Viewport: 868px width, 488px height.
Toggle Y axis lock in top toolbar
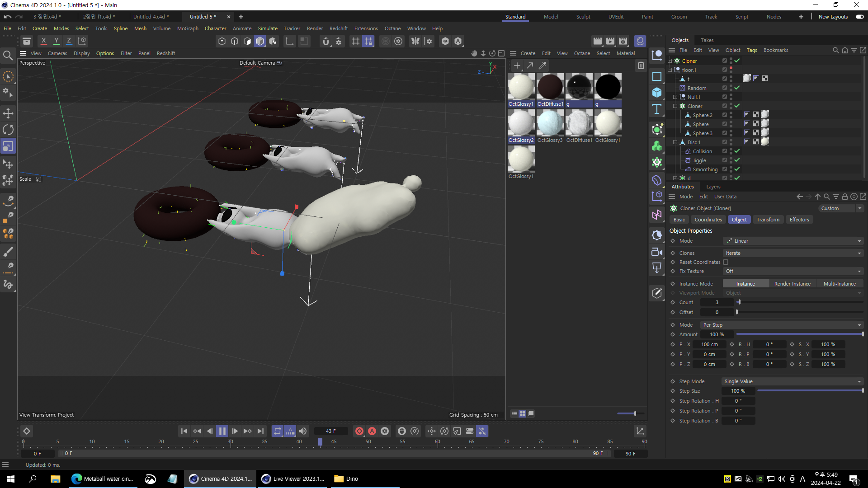56,41
